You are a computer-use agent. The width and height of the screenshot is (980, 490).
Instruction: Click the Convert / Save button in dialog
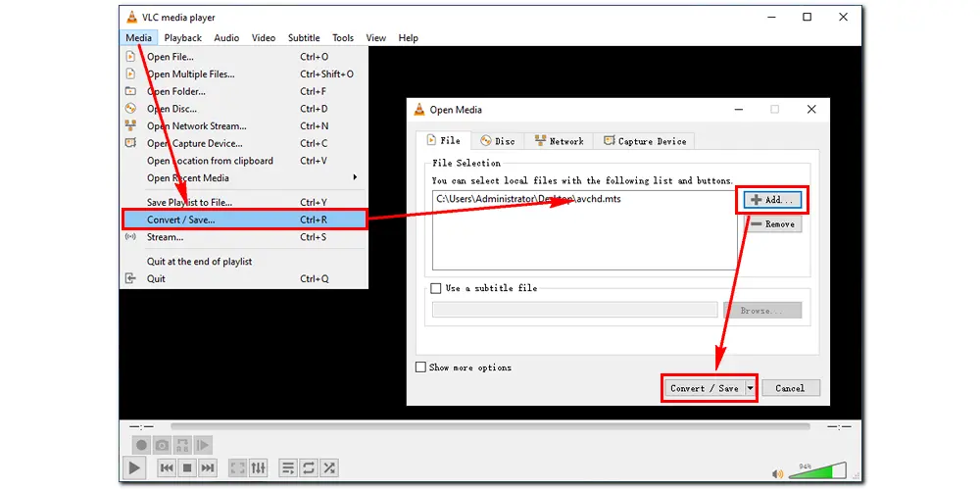704,388
